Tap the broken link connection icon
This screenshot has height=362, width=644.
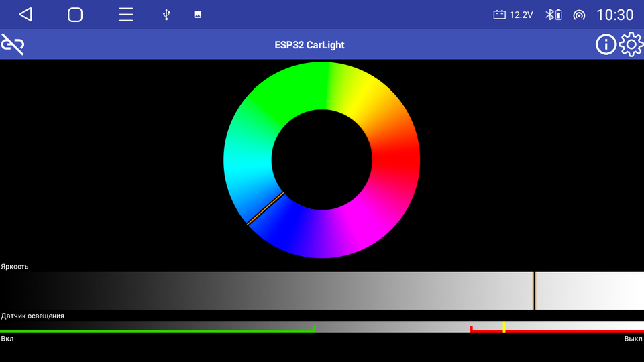[13, 45]
